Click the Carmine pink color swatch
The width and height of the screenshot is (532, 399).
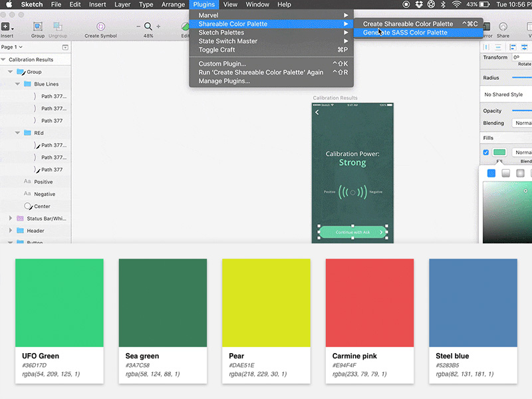tap(370, 303)
